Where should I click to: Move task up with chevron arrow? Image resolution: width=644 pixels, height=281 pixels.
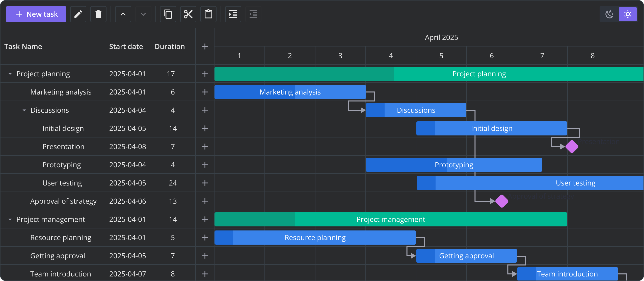tap(123, 14)
